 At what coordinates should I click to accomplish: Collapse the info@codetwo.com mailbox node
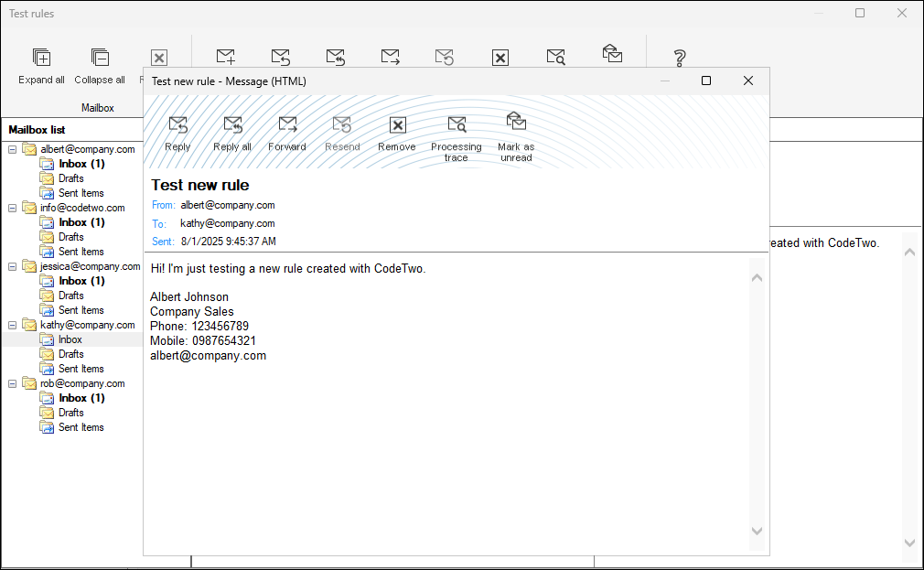tap(13, 208)
